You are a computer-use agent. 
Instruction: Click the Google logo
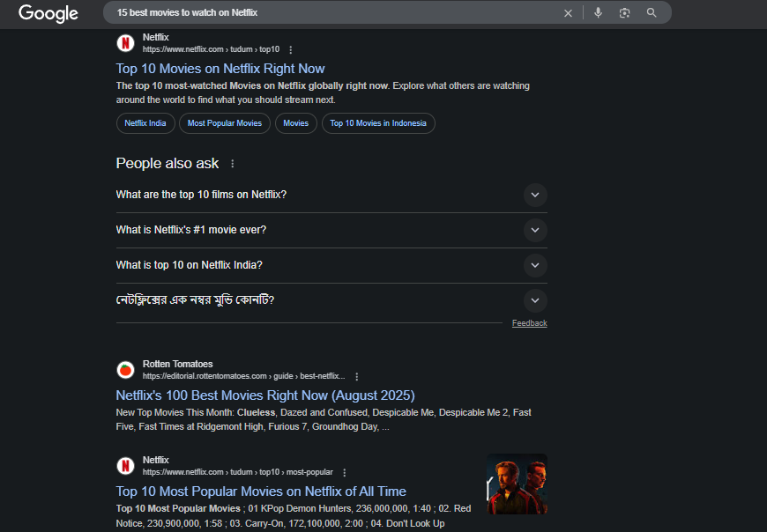pyautogui.click(x=48, y=13)
